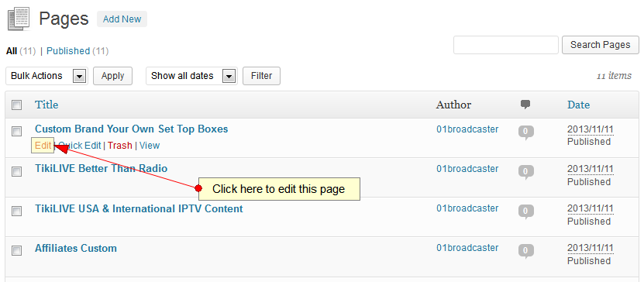Expand the Show all dates dropdown
The image size is (644, 282).
(191, 76)
